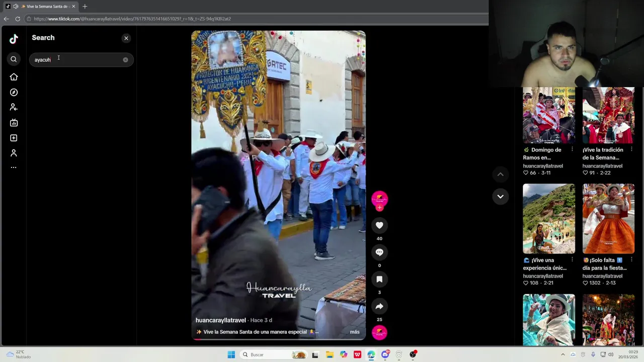644x362 pixels.
Task: Open a new browser tab
Action: tap(85, 6)
